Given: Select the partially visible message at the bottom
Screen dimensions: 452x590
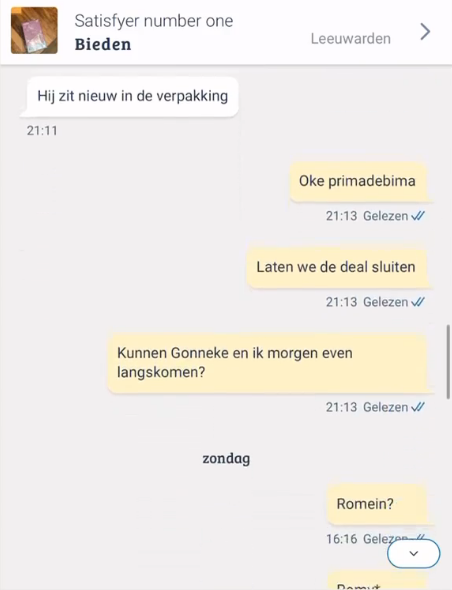Looking at the screenshot, I should tap(377, 581).
